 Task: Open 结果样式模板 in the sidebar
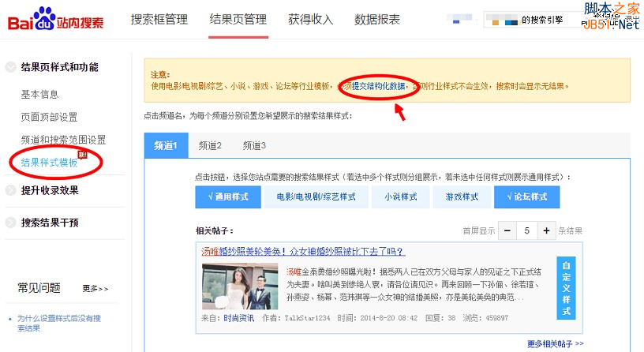click(49, 162)
